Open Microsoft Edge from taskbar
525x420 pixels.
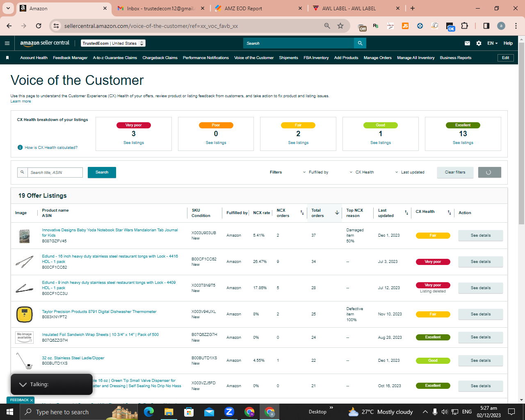[x=149, y=412]
